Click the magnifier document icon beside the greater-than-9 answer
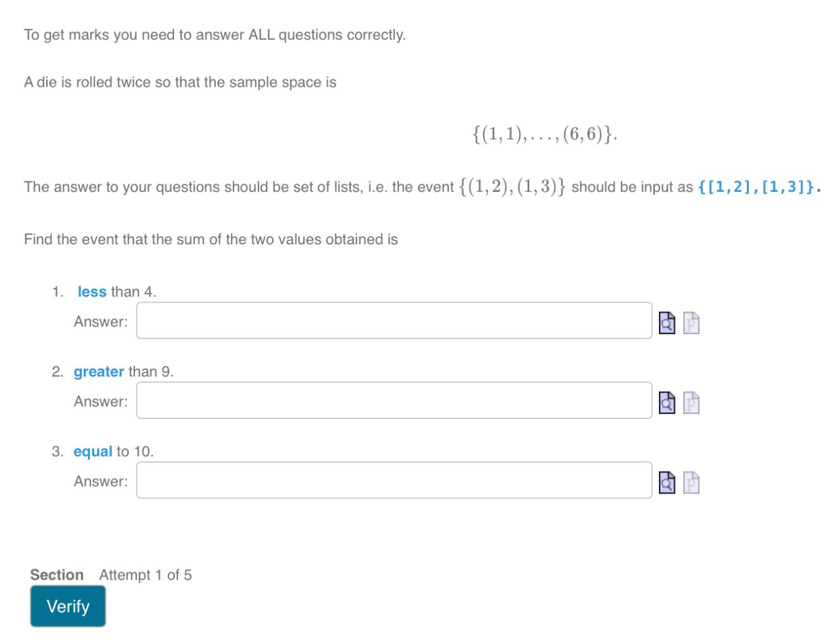Viewport: 840px width, 643px height. (667, 401)
